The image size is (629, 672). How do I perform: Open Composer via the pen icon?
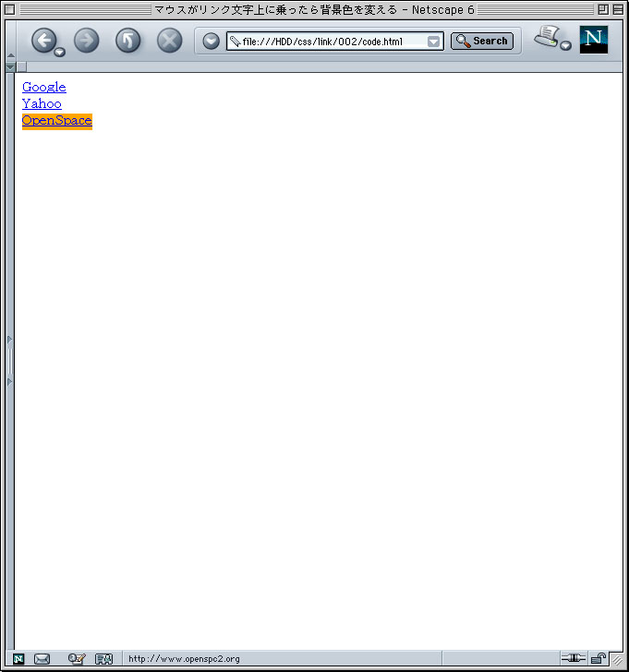coord(77,658)
